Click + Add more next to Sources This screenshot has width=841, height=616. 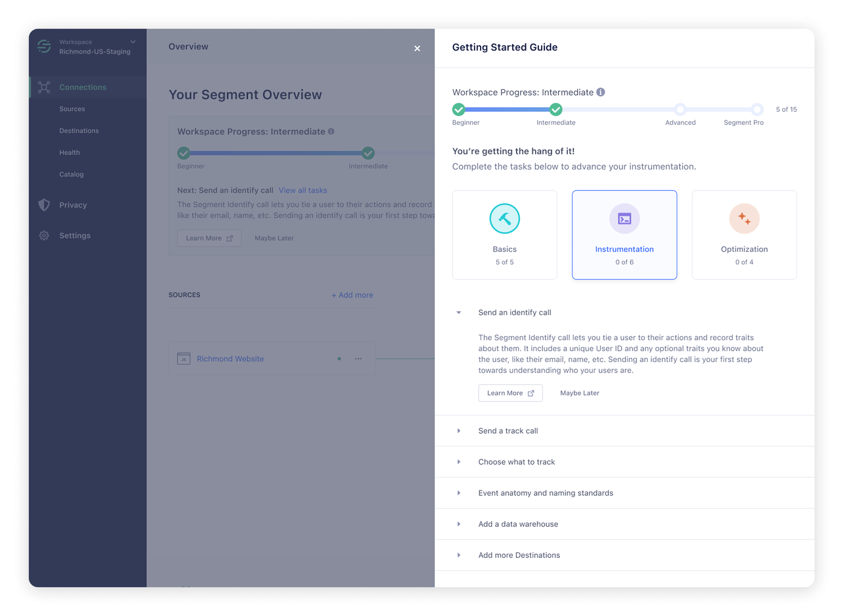[352, 294]
